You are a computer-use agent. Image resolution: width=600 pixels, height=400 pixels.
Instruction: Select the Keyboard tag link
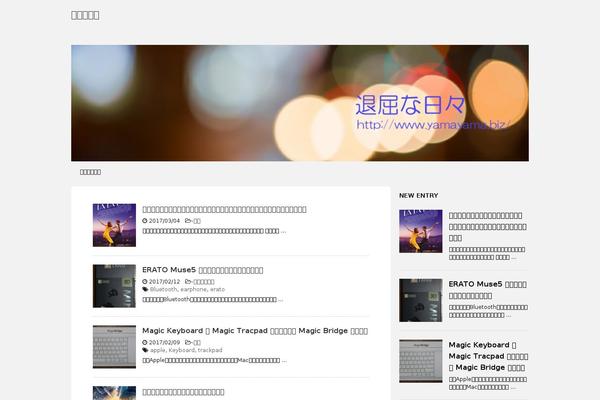point(182,350)
